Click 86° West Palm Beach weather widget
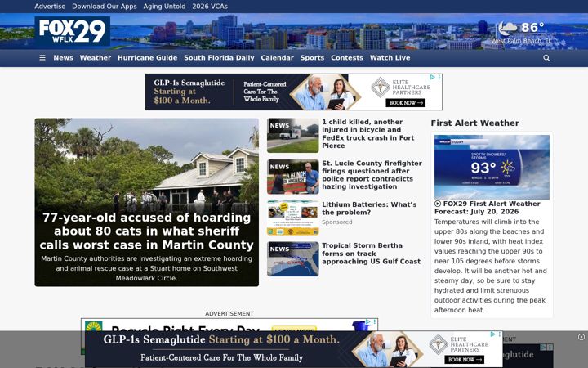 (x=522, y=33)
